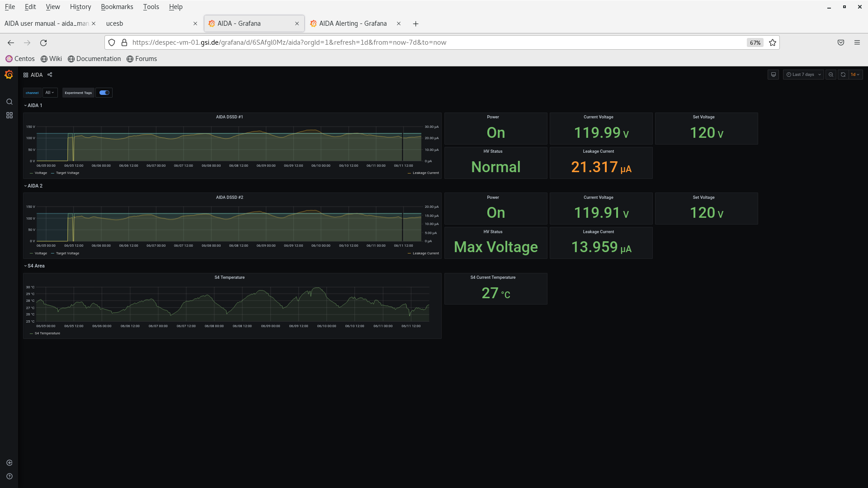Refresh the dashboard now

(843, 75)
